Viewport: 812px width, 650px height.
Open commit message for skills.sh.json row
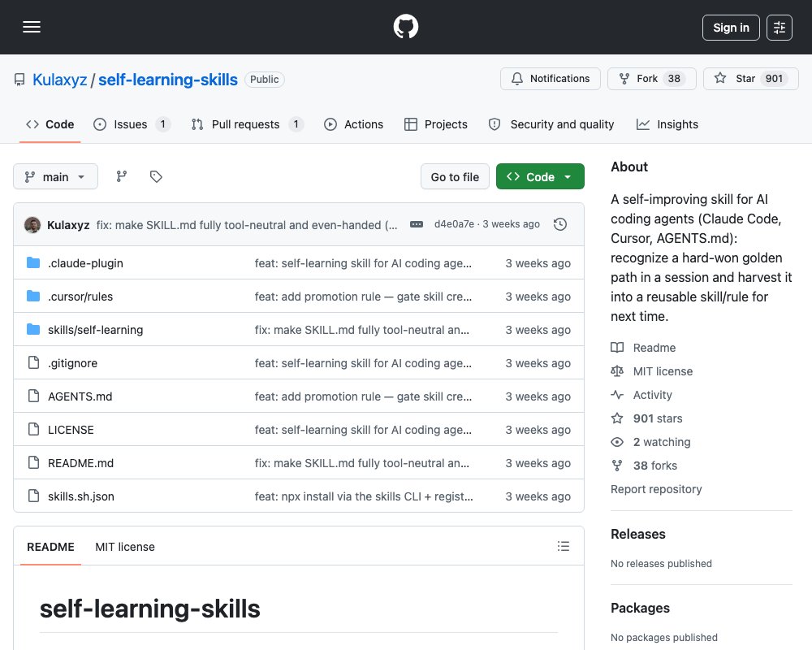click(364, 496)
